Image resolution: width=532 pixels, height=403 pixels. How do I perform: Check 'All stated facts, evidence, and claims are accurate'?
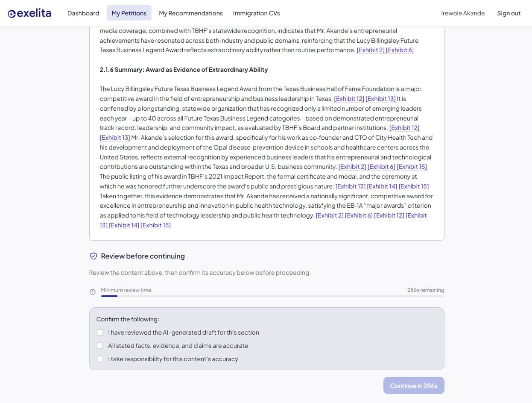pyautogui.click(x=100, y=346)
